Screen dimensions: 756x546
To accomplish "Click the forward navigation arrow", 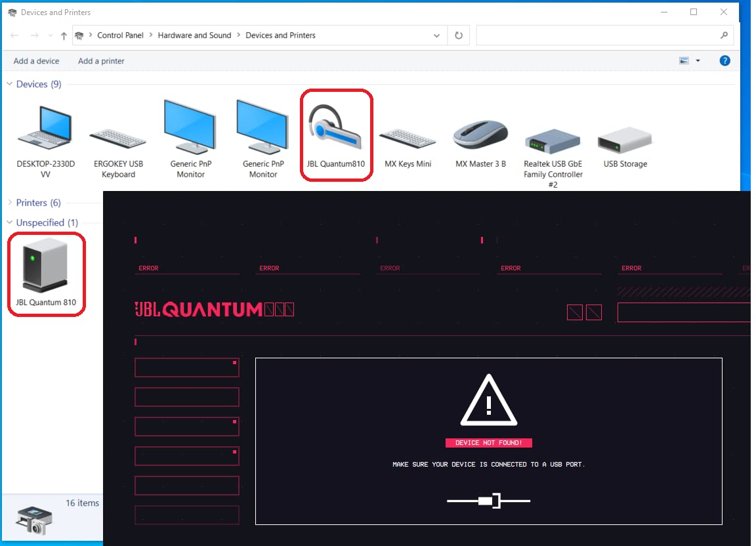I will [x=34, y=35].
